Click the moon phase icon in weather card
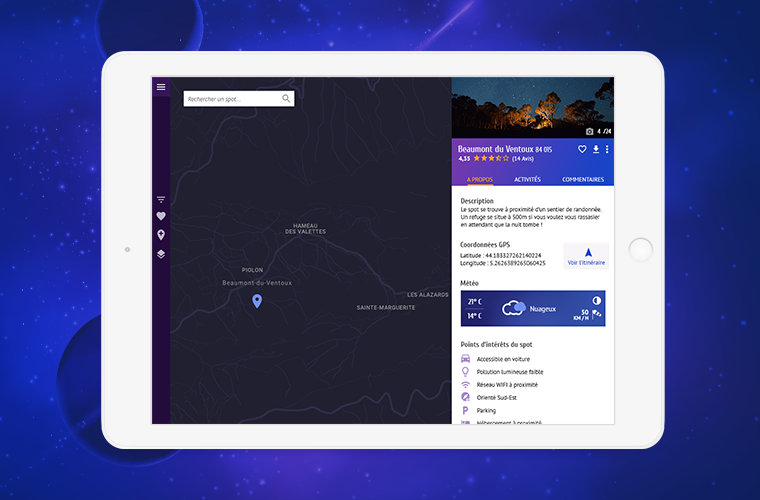This screenshot has width=760, height=500. point(597,300)
